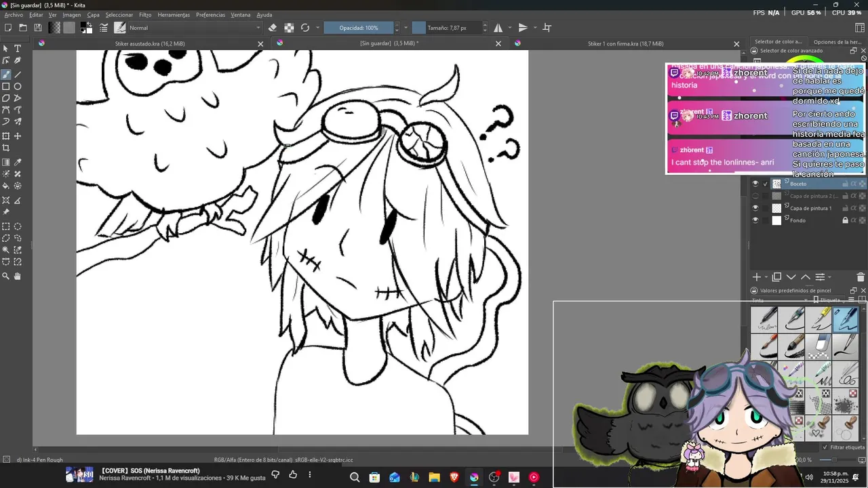Viewport: 868px width, 488px height.
Task: Open horizontal mirror options arrow
Action: click(x=509, y=28)
